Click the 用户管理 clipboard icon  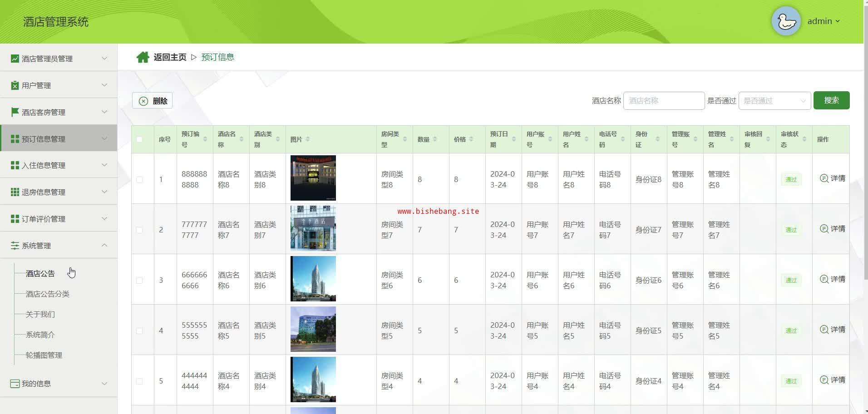pos(15,85)
